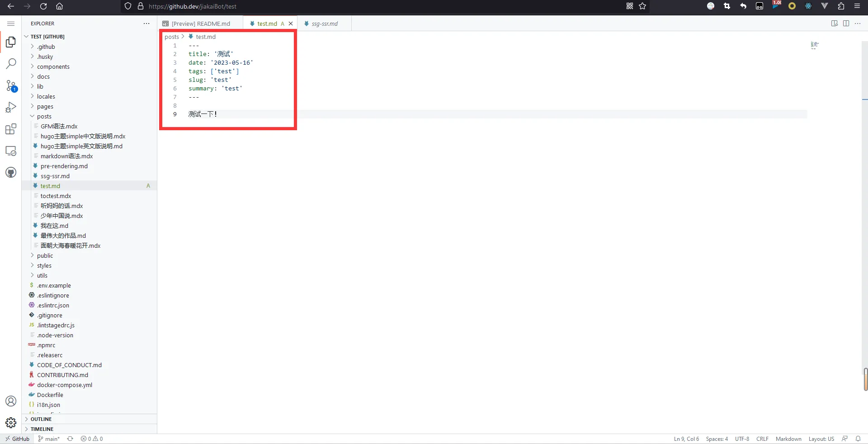
Task: Open the GitHub remote indicator
Action: 17,439
